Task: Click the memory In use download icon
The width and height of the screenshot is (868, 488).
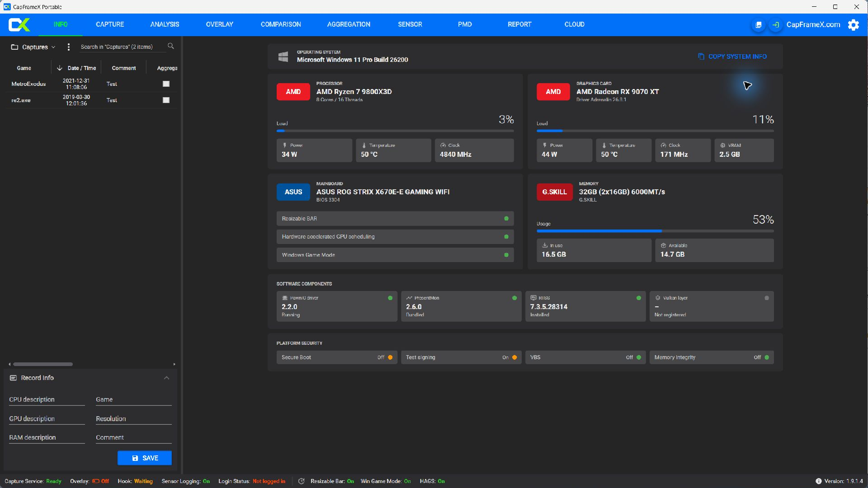Action: tap(545, 245)
